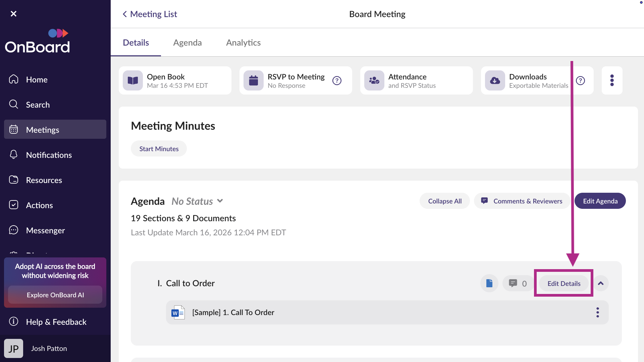The width and height of the screenshot is (644, 362).
Task: Open the Messenger sidebar item
Action: (45, 230)
